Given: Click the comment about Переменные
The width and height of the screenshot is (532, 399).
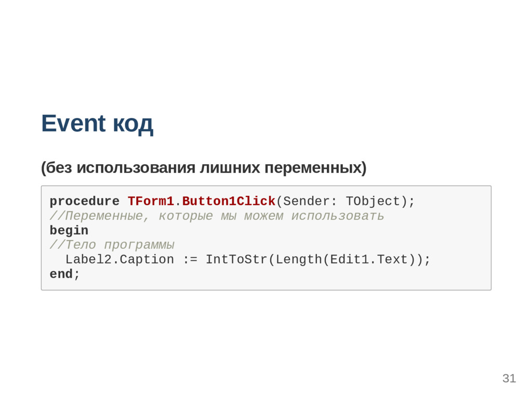Looking at the screenshot, I should pyautogui.click(x=217, y=216).
